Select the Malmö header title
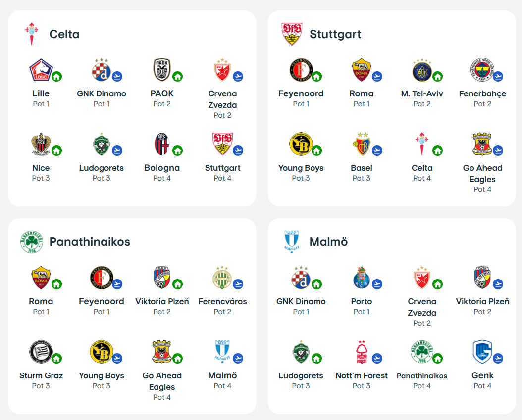Viewport: 522px width, 420px height. [x=328, y=242]
